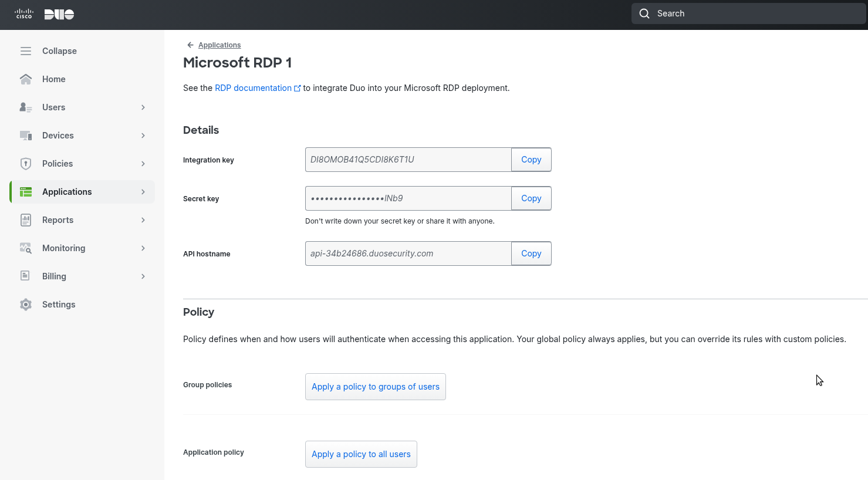This screenshot has height=480, width=868.
Task: Open the Users menu item
Action: [82, 107]
